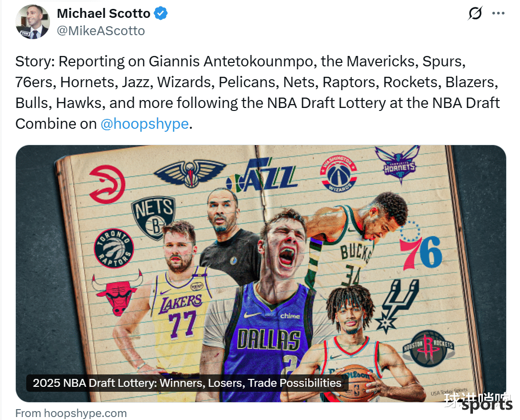Open the hoopshype.com source link
Image resolution: width=520 pixels, height=420 pixels.
(71, 413)
